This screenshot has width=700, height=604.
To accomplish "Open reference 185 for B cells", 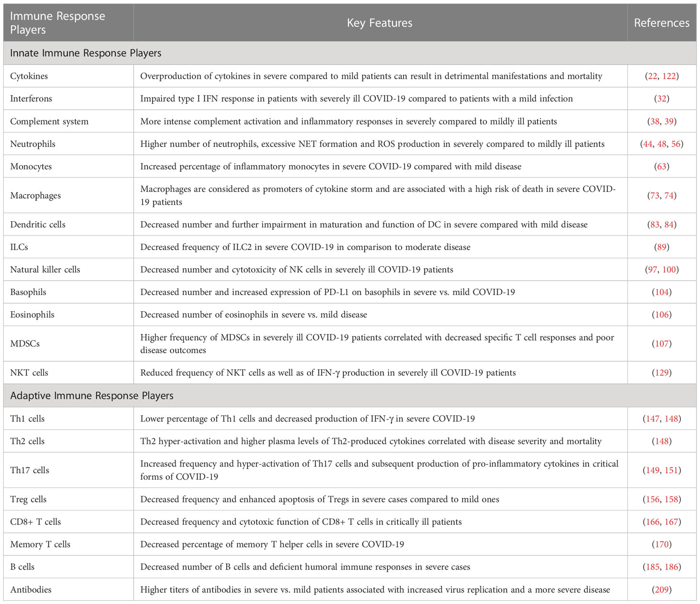I will click(x=653, y=567).
